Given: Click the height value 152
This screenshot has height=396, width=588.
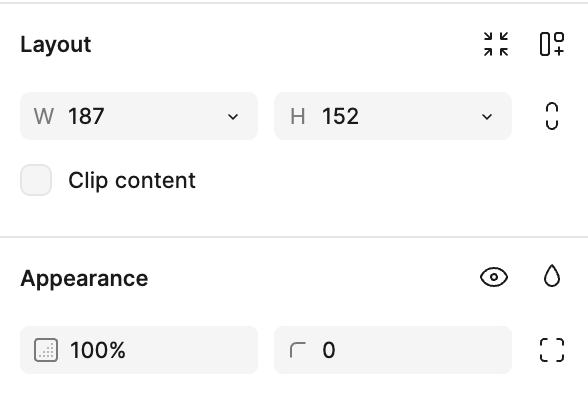Looking at the screenshot, I should [340, 116].
